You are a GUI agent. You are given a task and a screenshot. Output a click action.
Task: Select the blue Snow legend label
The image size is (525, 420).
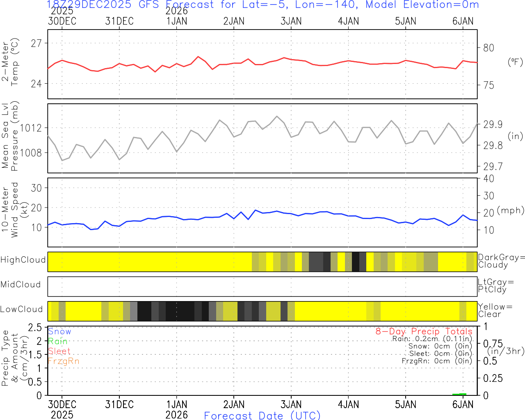[59, 331]
